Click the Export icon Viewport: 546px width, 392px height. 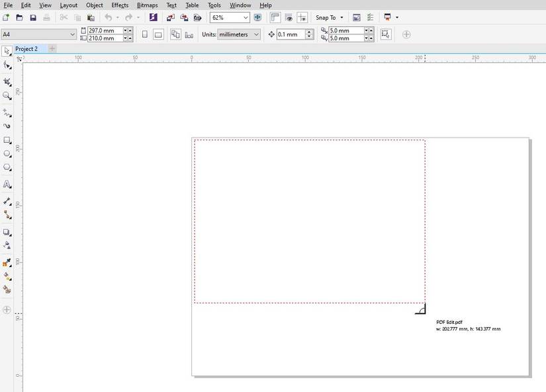pyautogui.click(x=184, y=17)
